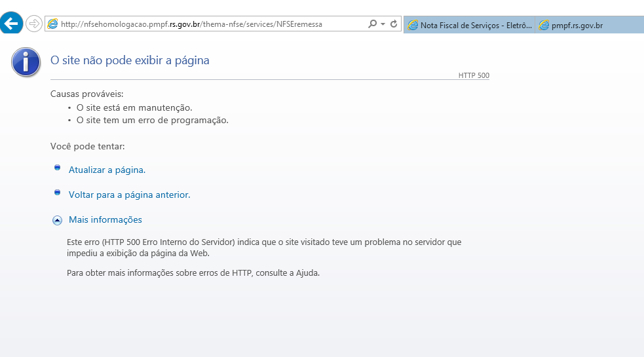Switch to Nota Fiscal de Serviços tab

pos(470,25)
